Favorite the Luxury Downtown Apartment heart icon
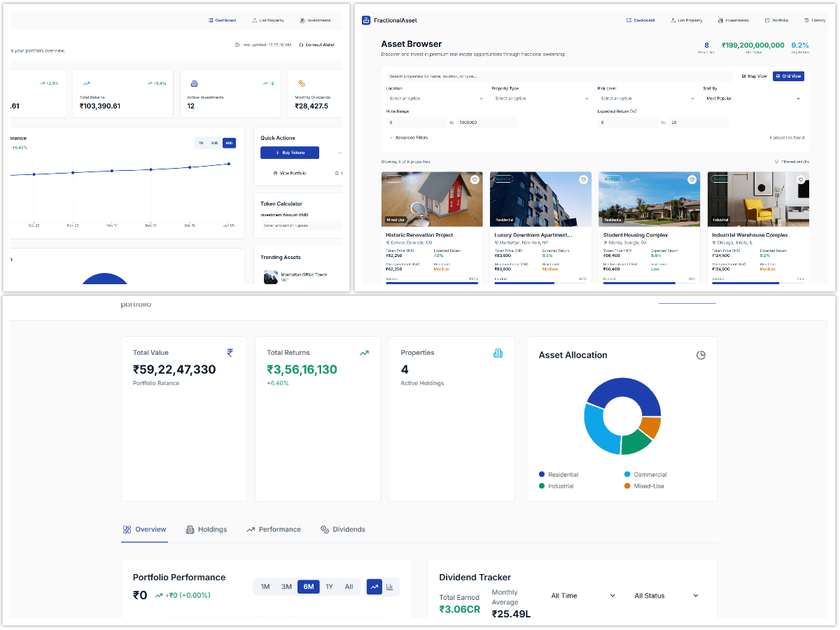 tap(583, 180)
